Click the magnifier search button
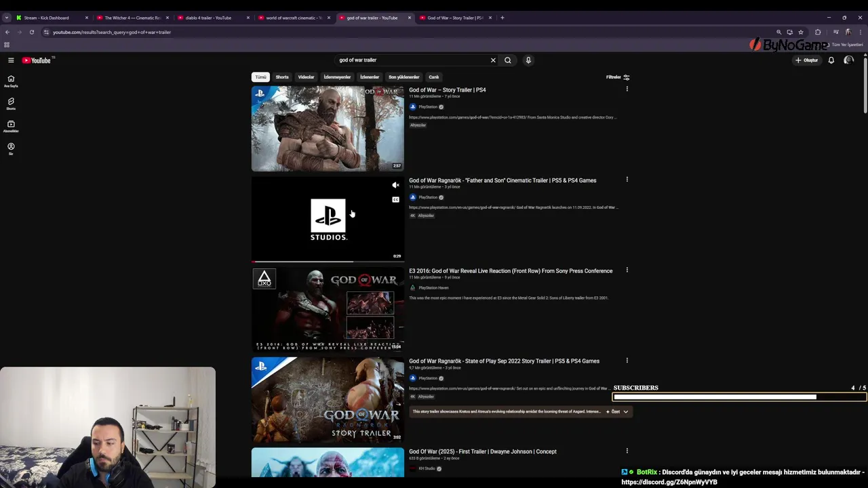Screen dimensions: 868x488 point(508,60)
